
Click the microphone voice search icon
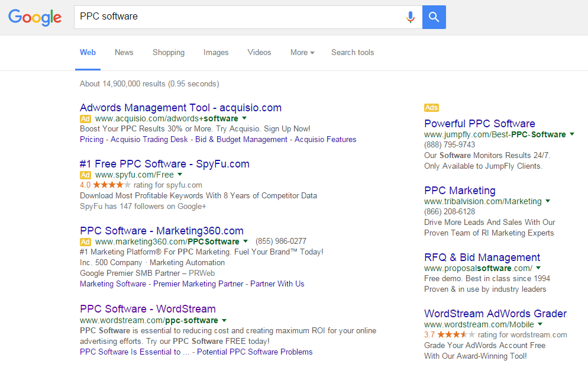point(410,17)
